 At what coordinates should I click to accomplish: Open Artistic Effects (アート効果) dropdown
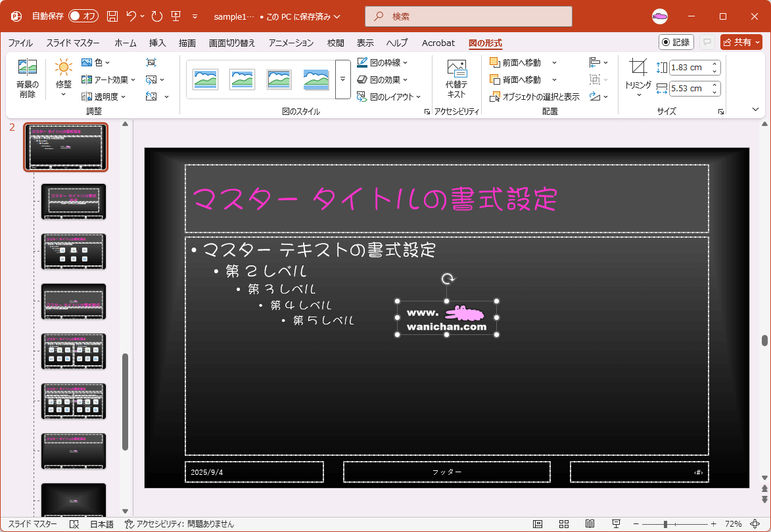tap(108, 79)
